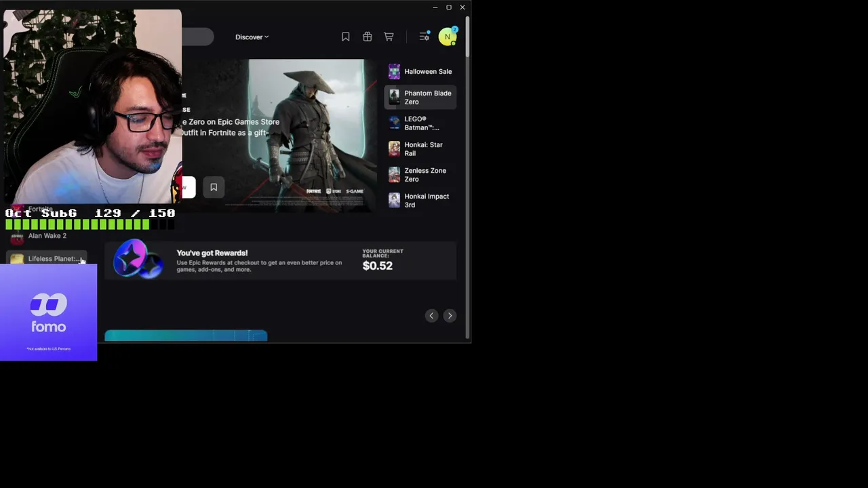The image size is (868, 488).
Task: Minimize the Epic Games launcher window
Action: 435,7
